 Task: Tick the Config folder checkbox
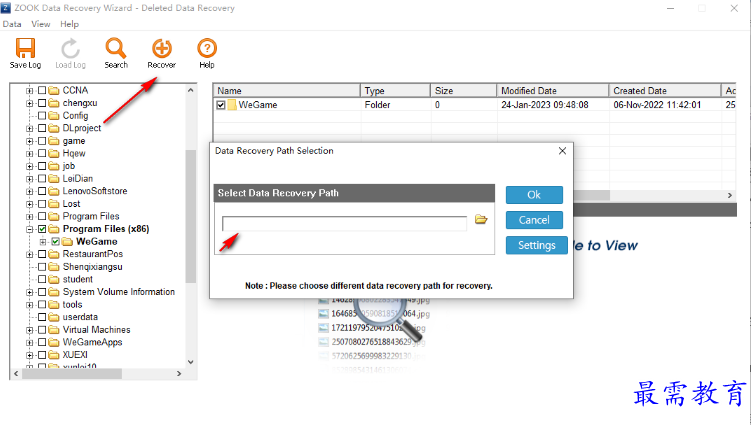tap(42, 116)
